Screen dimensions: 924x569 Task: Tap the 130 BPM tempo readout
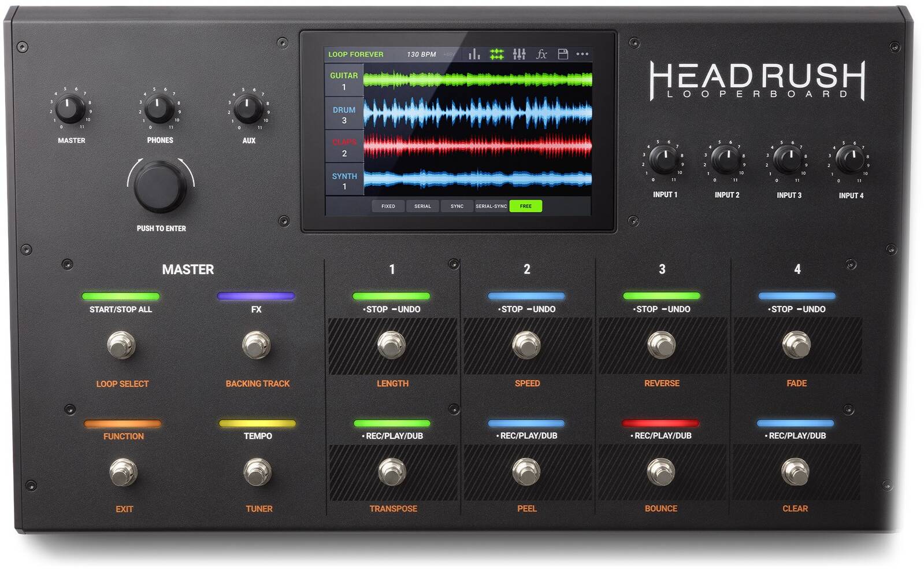tap(421, 54)
